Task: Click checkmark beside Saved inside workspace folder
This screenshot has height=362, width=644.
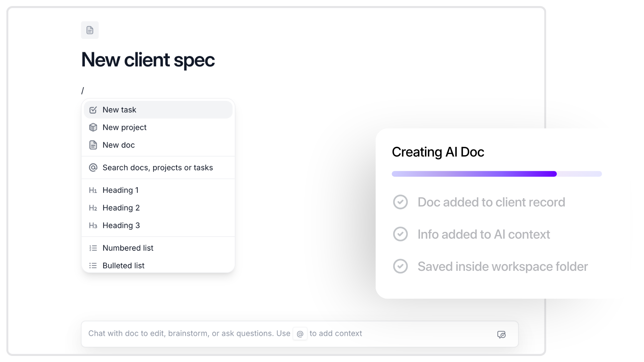Action: point(400,266)
